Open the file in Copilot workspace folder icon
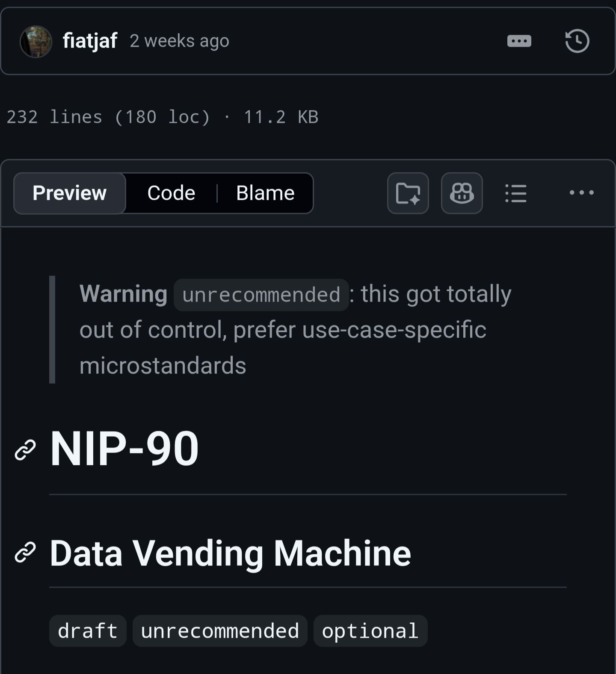The image size is (616, 674). 408,193
